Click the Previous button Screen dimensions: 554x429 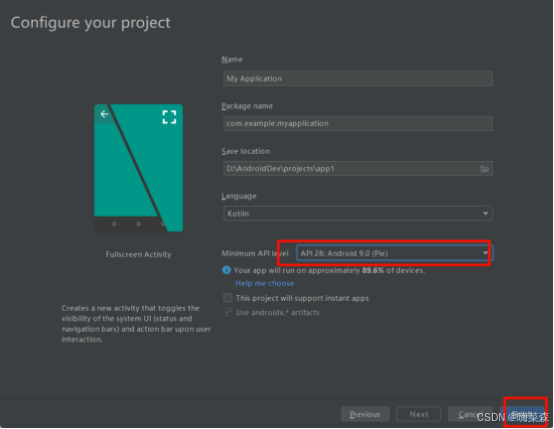point(365,415)
